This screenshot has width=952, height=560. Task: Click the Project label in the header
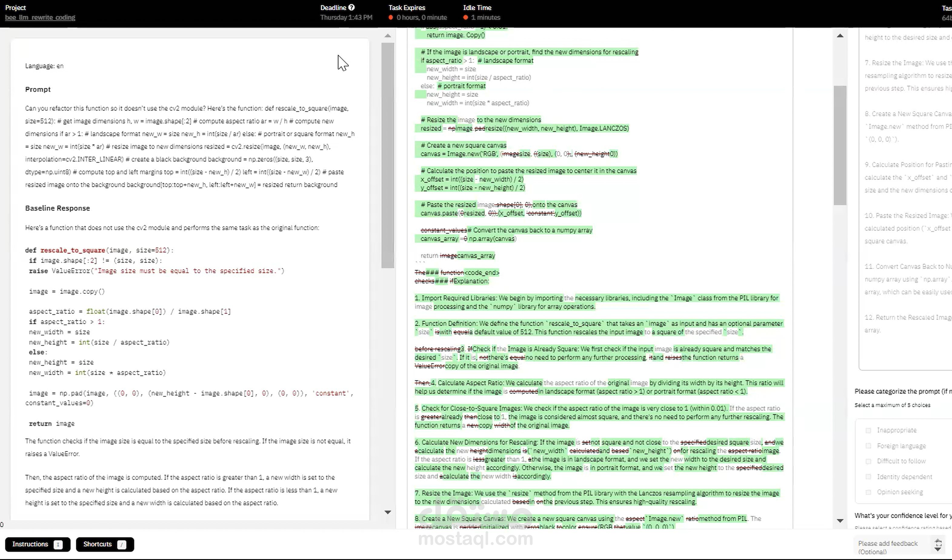(x=15, y=8)
